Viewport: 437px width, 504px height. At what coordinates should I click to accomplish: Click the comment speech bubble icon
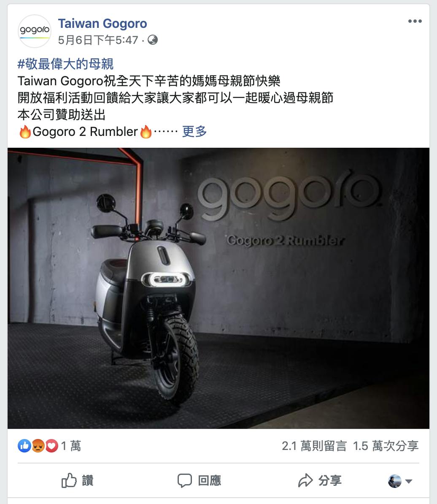point(185,480)
